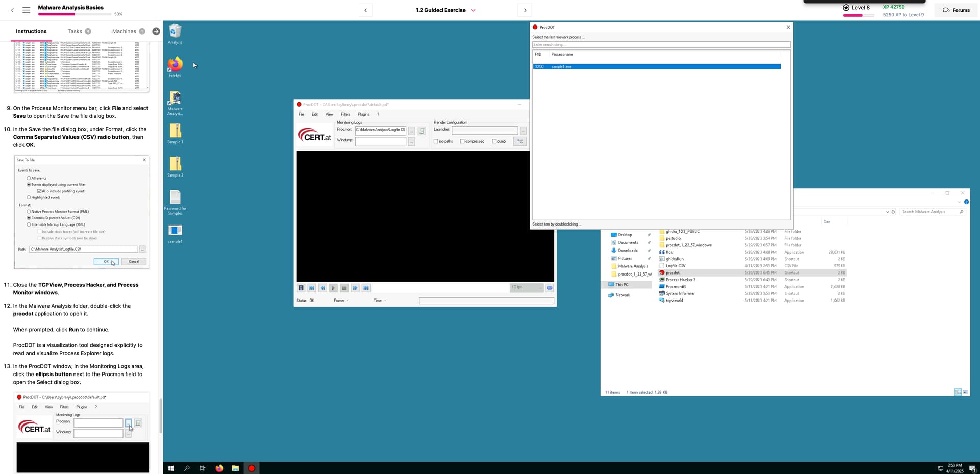This screenshot has width=980, height=474.
Task: Open the Procmon log viewer icon
Action: tap(422, 131)
